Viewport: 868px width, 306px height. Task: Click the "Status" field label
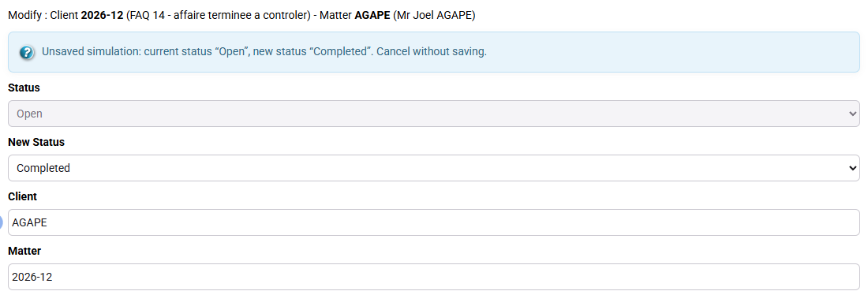pyautogui.click(x=24, y=88)
